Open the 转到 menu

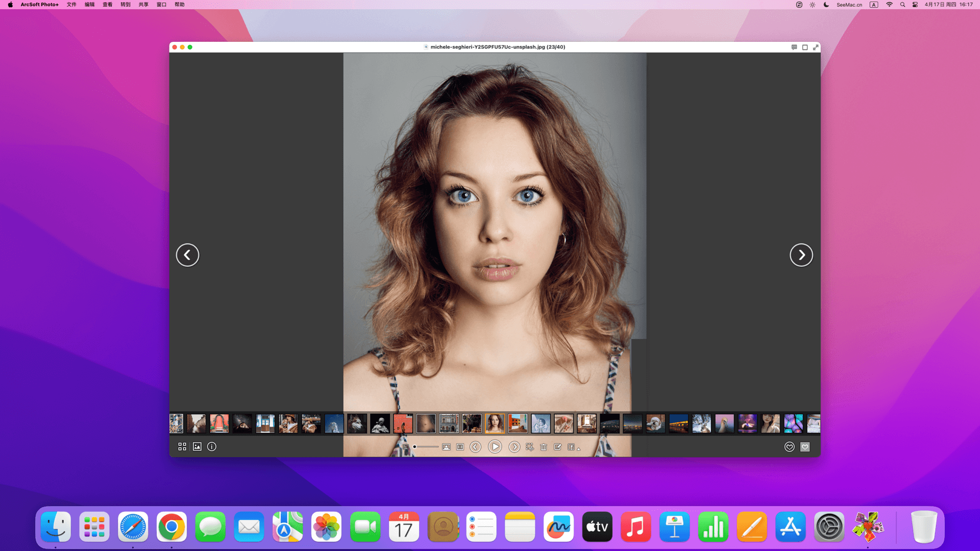tap(126, 5)
